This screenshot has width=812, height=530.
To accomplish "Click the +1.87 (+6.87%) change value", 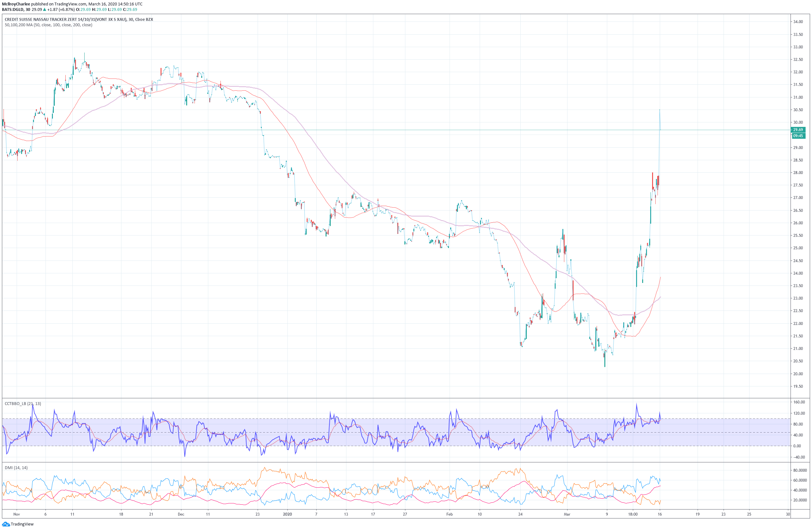I will (61, 10).
